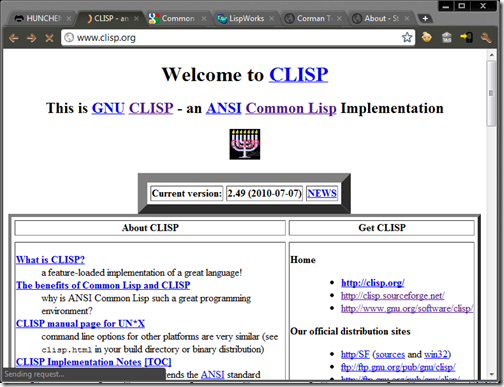Open the ANSI link in subtitle
The width and height of the screenshot is (504, 387).
pyautogui.click(x=223, y=108)
